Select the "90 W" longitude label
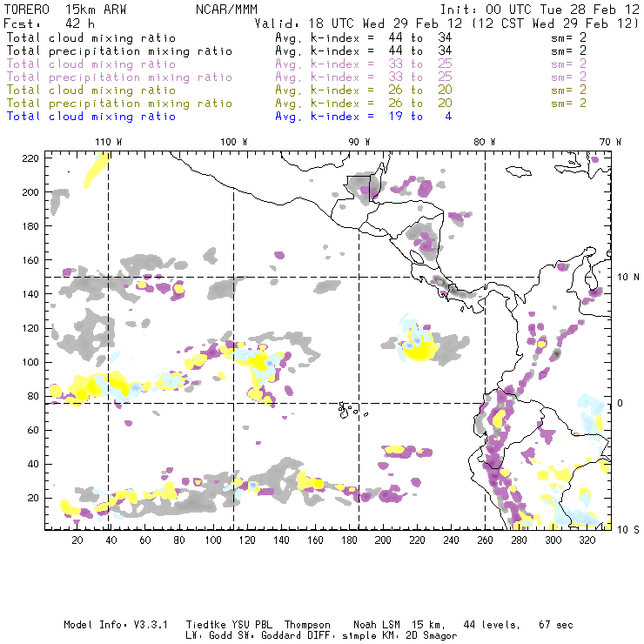The height and width of the screenshot is (644, 644). point(359,142)
